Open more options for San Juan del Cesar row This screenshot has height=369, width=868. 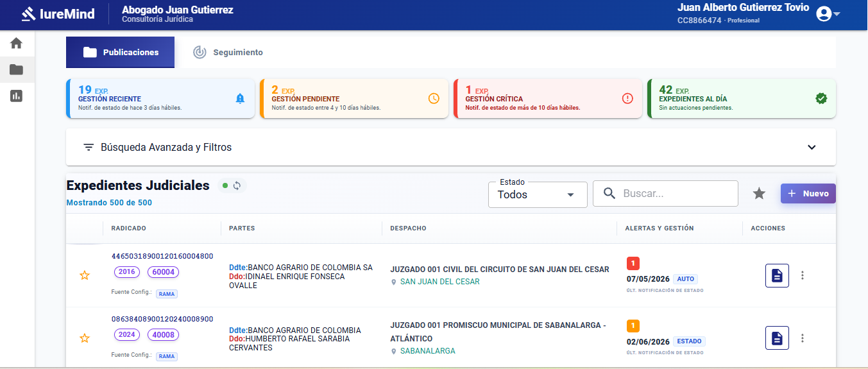click(x=802, y=275)
